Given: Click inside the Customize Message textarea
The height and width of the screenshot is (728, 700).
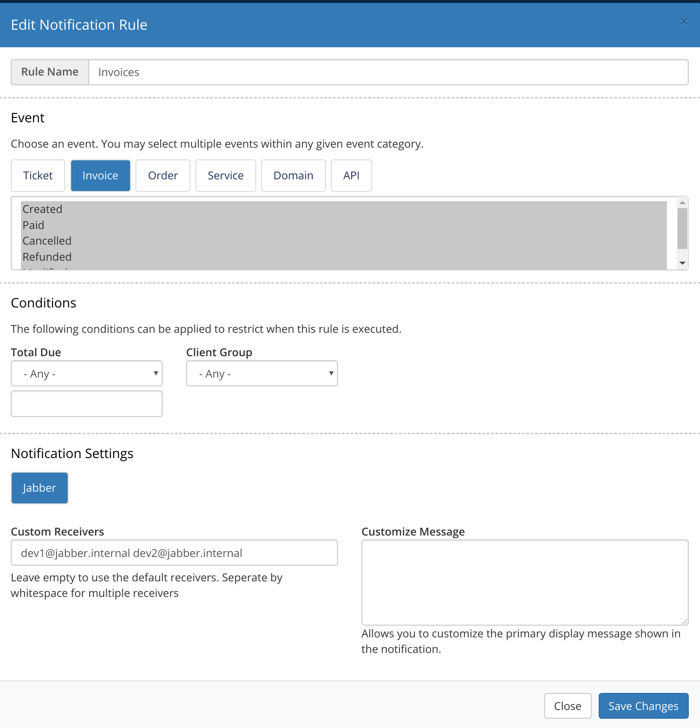Looking at the screenshot, I should click(525, 582).
